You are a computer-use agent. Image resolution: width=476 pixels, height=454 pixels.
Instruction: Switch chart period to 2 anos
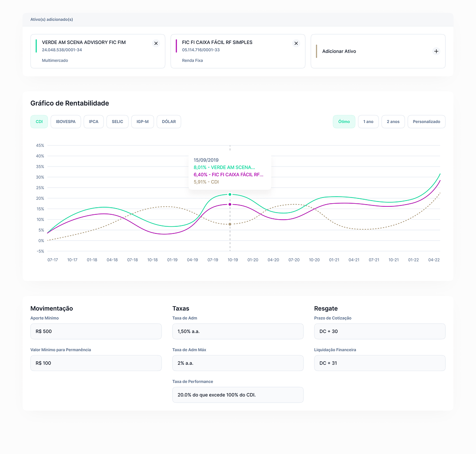coord(393,122)
